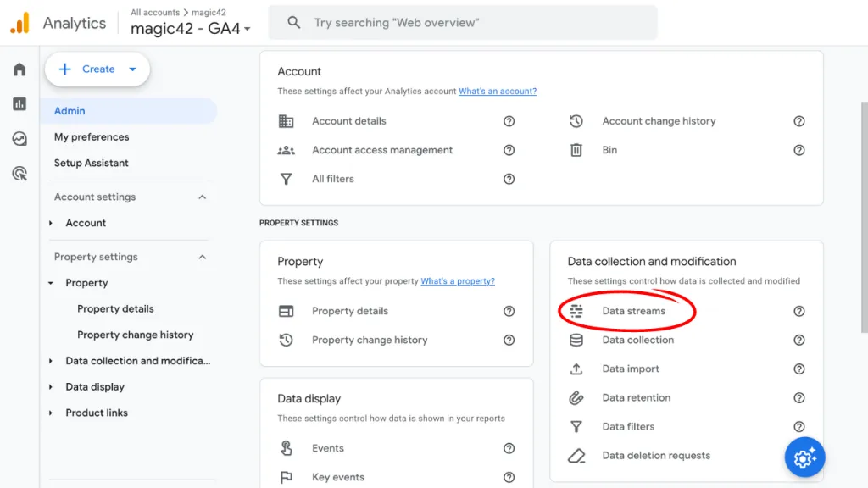Focus the search field
The height and width of the screenshot is (488, 868).
pyautogui.click(x=463, y=23)
